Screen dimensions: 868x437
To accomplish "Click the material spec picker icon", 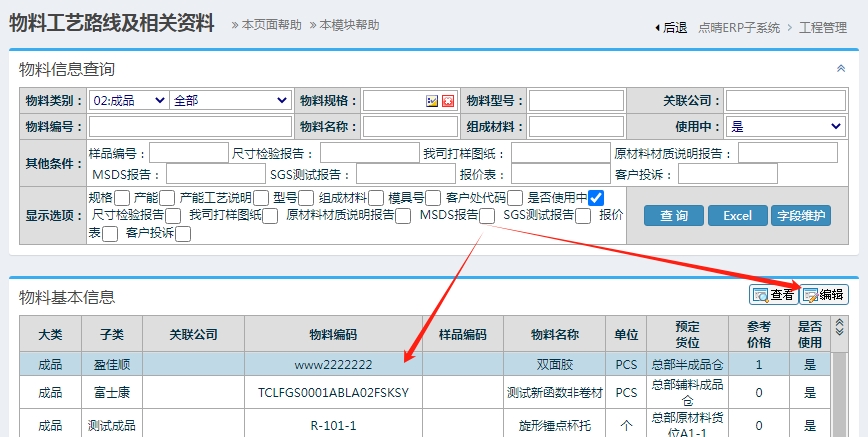I will (432, 101).
